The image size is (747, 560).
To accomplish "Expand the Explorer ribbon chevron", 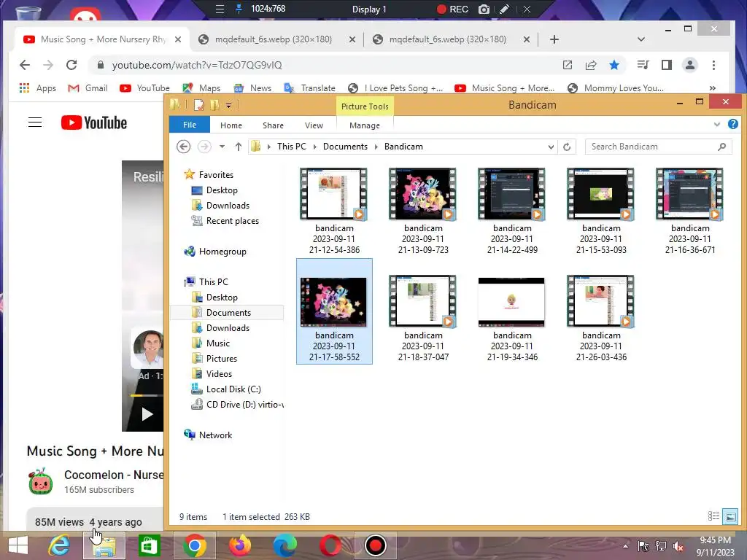I will (x=717, y=125).
